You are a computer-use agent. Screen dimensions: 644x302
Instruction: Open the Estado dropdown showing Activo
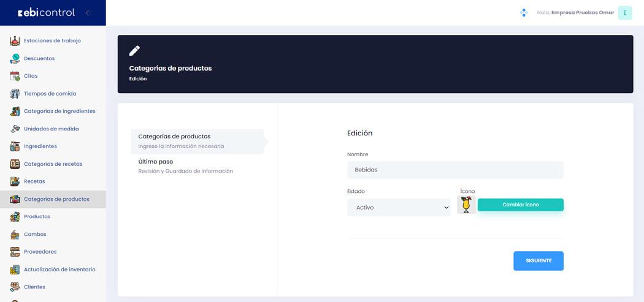click(x=399, y=208)
